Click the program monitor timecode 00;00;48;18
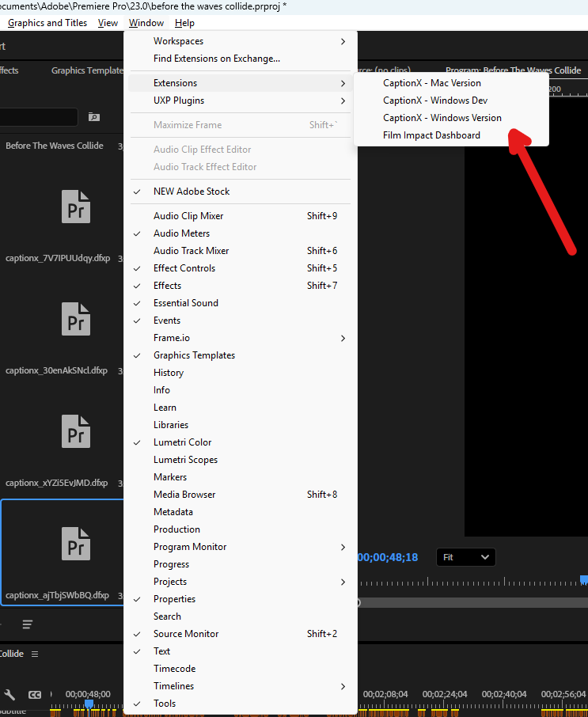This screenshot has height=717, width=588. pyautogui.click(x=388, y=557)
